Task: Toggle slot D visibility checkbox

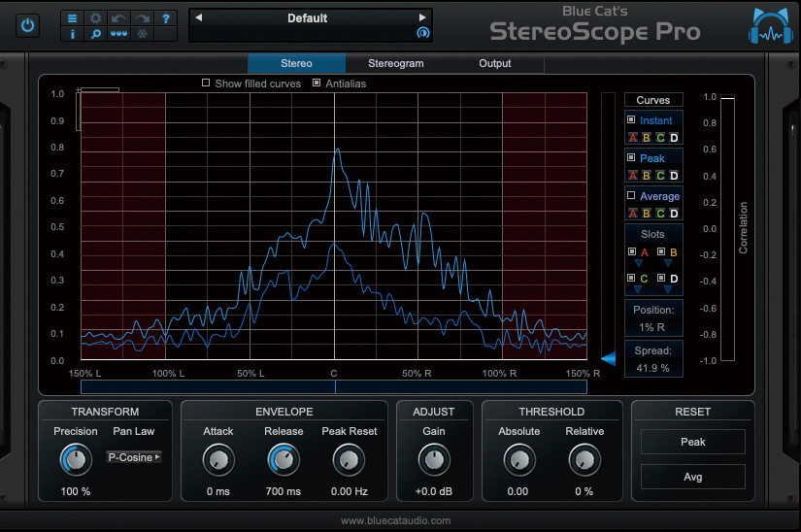Action: 661,278
